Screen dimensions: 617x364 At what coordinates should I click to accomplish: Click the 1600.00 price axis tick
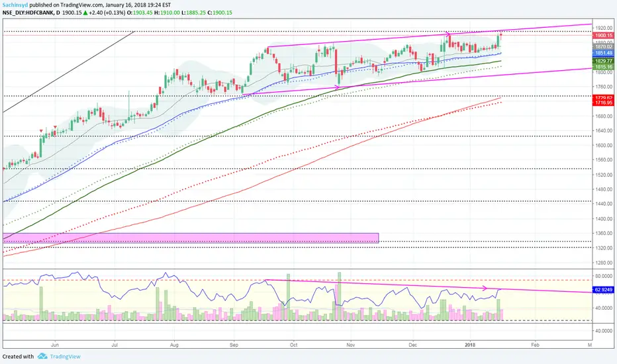click(x=604, y=145)
